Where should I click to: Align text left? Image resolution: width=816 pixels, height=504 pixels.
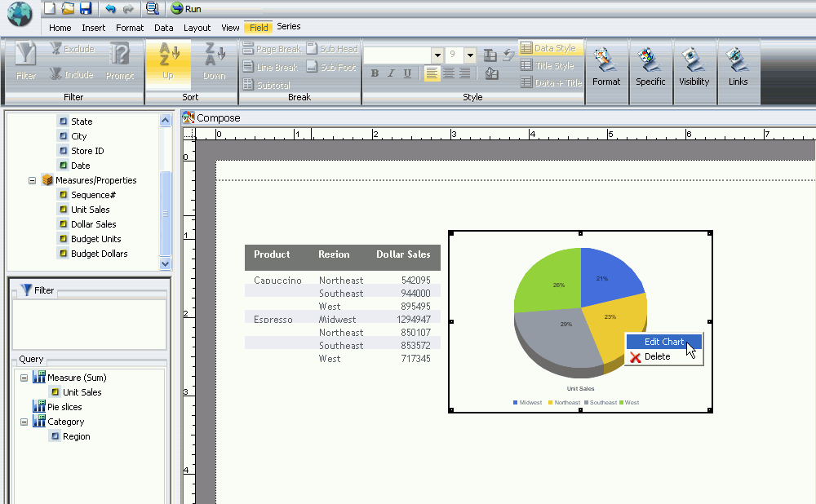[432, 73]
